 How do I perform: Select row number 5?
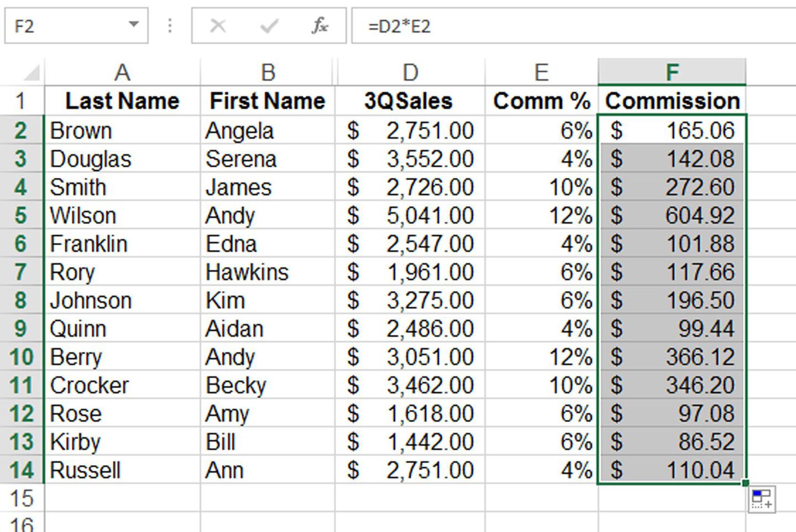coord(21,215)
